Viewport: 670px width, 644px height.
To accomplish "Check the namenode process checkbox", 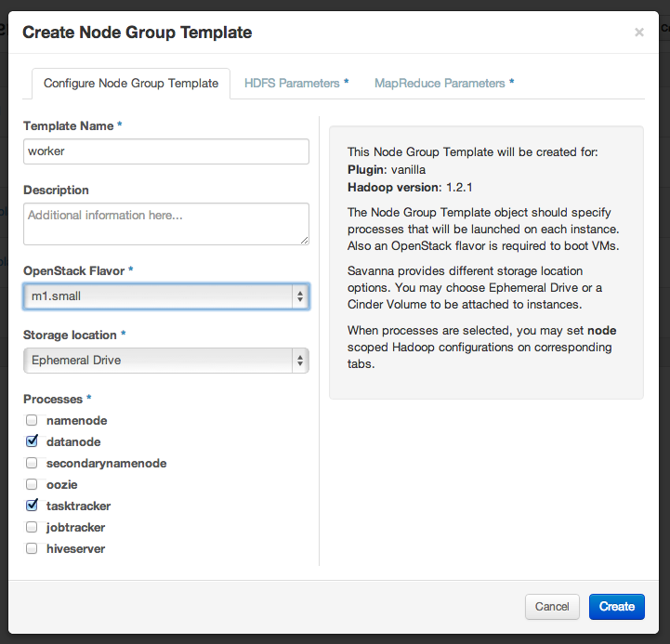I will click(32, 421).
